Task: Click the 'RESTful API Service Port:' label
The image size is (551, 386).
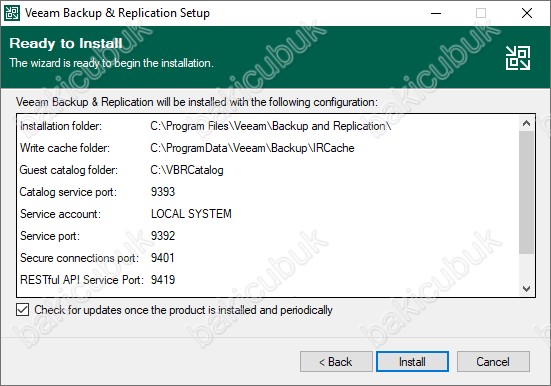Action: [82, 280]
